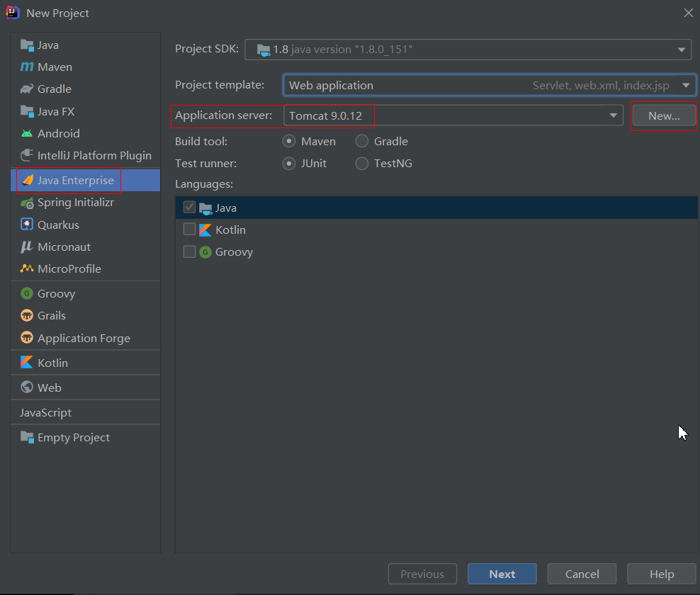Open the Application server dropdown arrow
The width and height of the screenshot is (700, 595).
tap(613, 115)
